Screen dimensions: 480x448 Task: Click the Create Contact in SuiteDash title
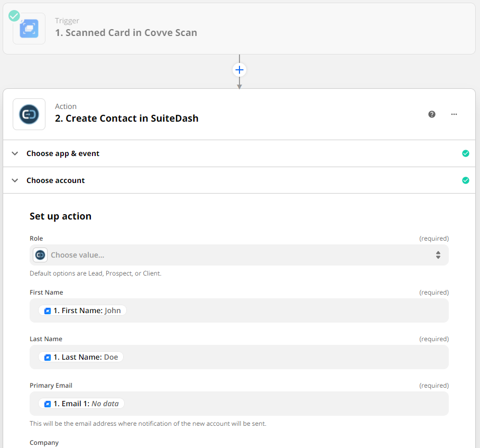[x=127, y=118]
